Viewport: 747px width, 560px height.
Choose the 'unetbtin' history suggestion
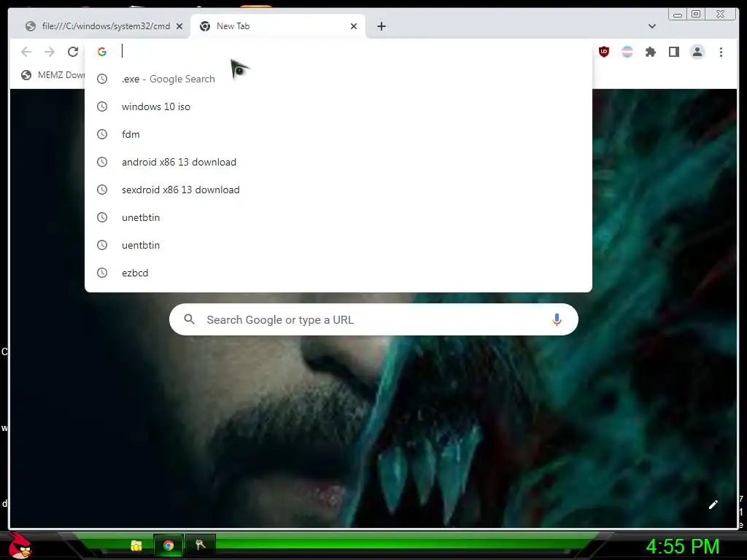pyautogui.click(x=338, y=217)
